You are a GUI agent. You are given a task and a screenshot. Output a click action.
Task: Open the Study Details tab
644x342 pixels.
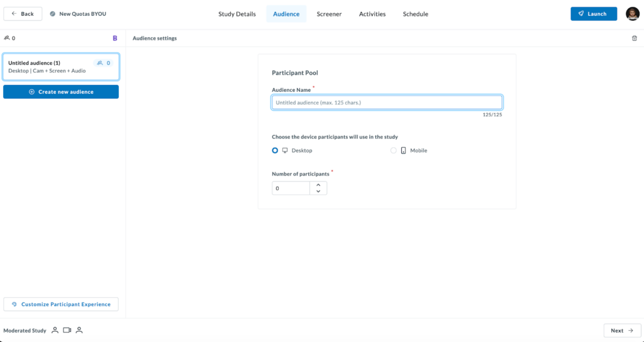click(x=237, y=14)
